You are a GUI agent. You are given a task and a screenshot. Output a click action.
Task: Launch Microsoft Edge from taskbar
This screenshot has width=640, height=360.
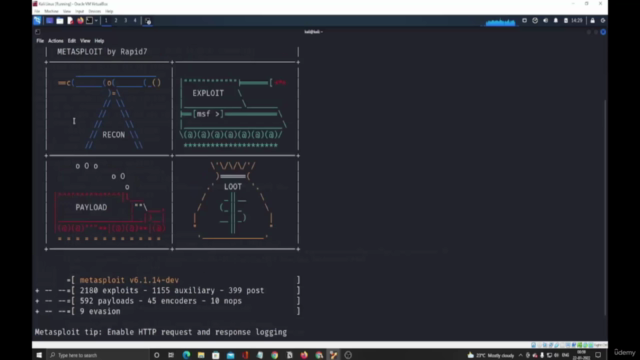(x=187, y=355)
